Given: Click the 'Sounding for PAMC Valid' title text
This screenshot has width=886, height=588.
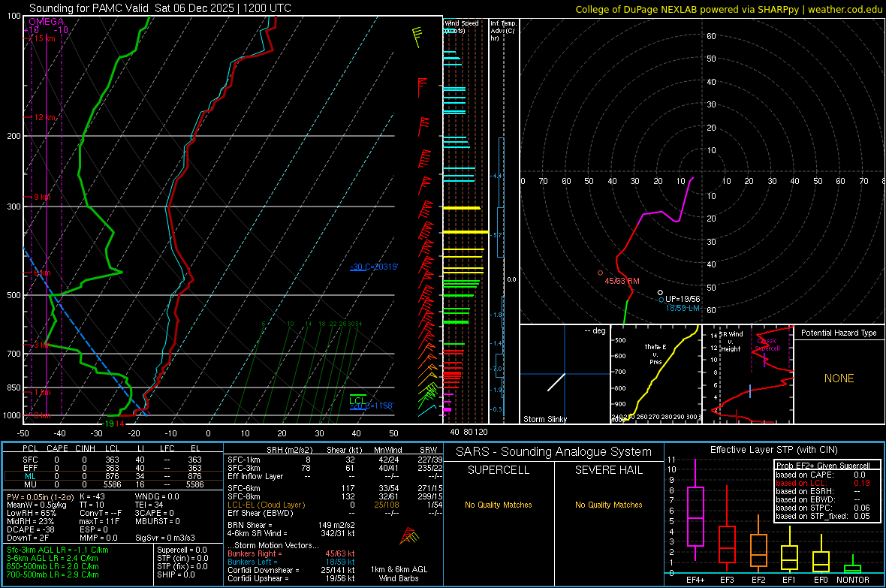Looking at the screenshot, I should 81,8.
